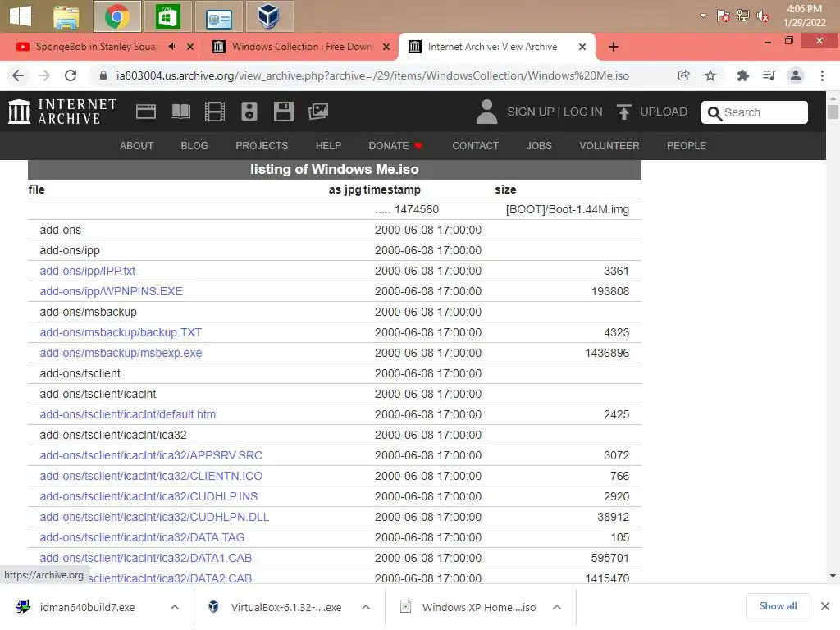Click the Upload arrow icon
840x630 pixels.
[x=624, y=112]
